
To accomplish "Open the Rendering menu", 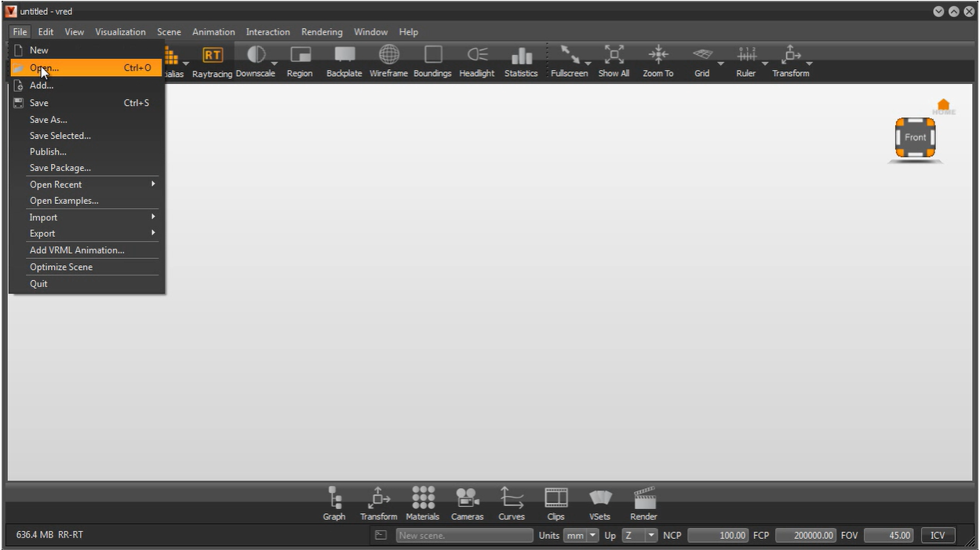I will [x=322, y=32].
